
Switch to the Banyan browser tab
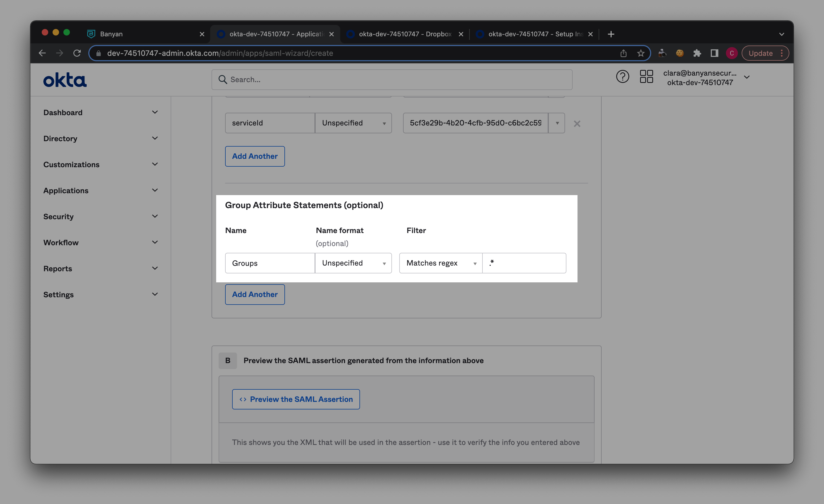[144, 34]
